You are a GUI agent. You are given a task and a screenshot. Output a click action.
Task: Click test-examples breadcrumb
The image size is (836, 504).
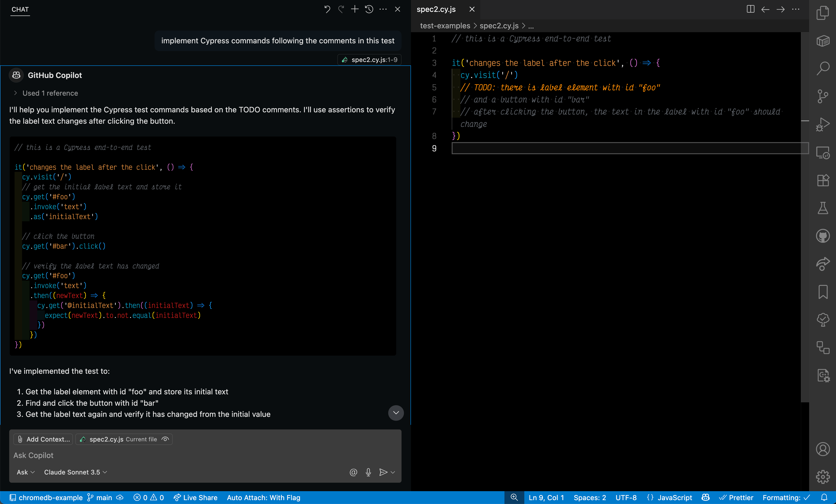coord(445,26)
